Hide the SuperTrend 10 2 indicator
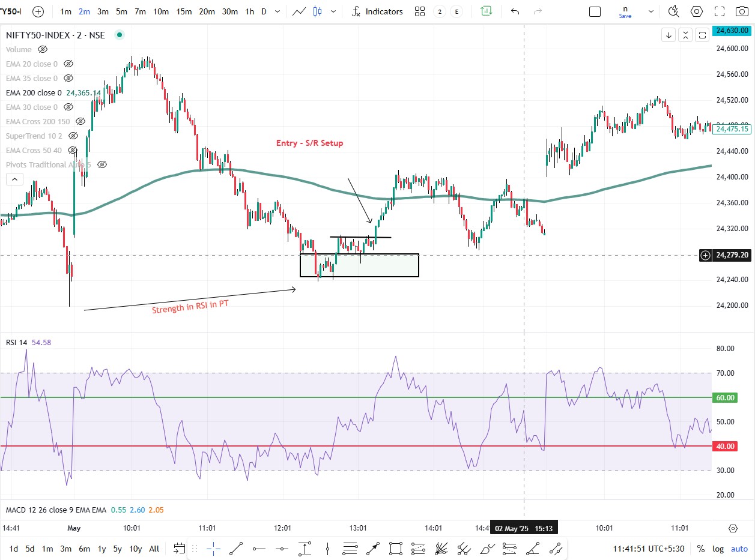755x560 pixels. click(x=73, y=136)
